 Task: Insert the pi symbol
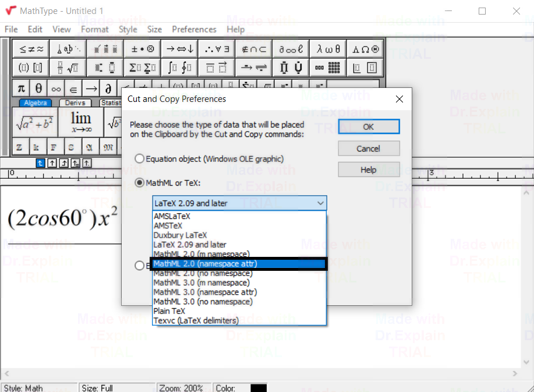click(21, 89)
